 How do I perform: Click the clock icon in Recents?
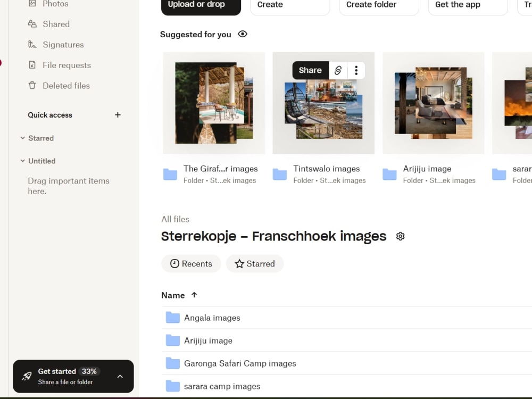click(x=174, y=264)
